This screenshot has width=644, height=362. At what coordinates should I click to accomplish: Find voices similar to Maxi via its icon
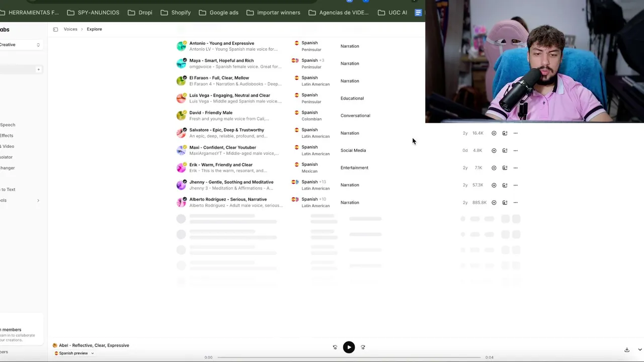pyautogui.click(x=505, y=150)
